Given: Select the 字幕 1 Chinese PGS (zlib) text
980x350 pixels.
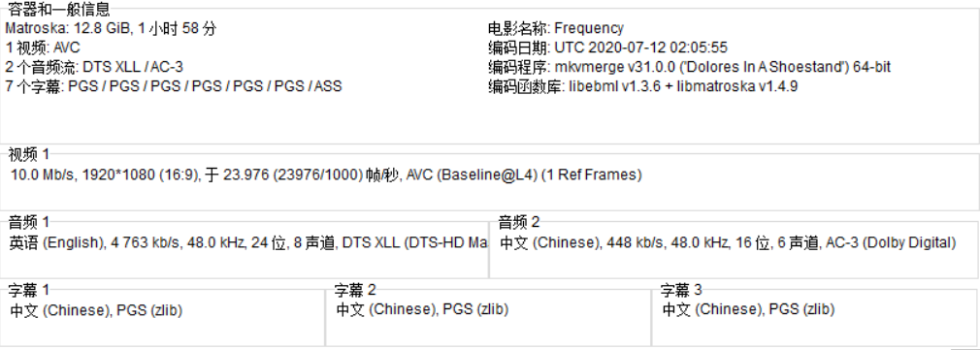Looking at the screenshot, I should [x=96, y=310].
